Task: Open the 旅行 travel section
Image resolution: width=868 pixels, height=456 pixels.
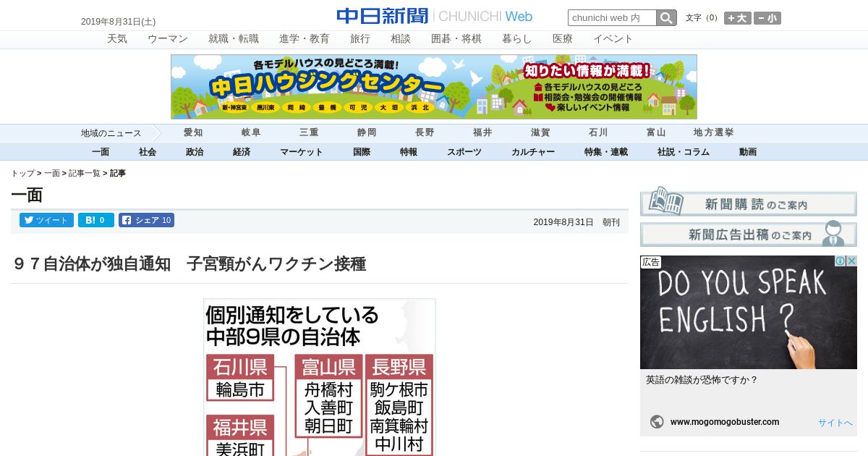Action: [x=360, y=39]
